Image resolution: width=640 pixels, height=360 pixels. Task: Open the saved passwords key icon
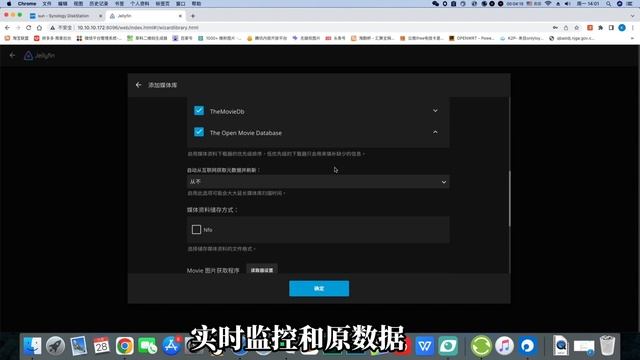click(x=555, y=27)
